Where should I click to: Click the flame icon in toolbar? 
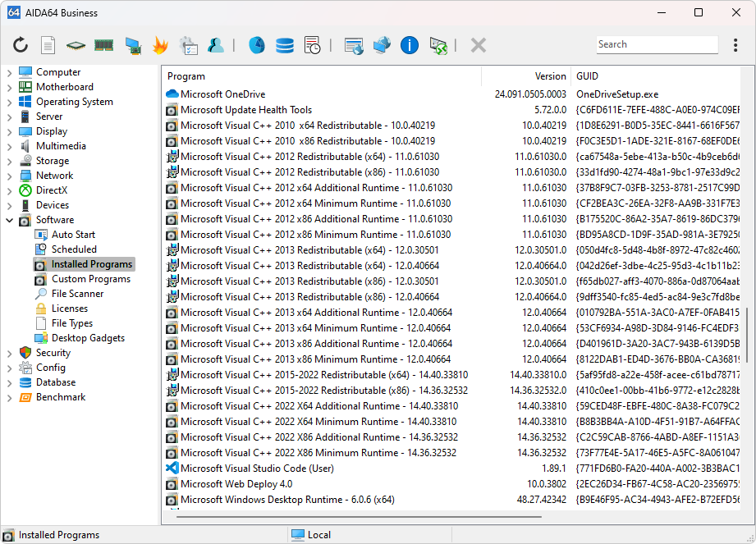click(160, 45)
